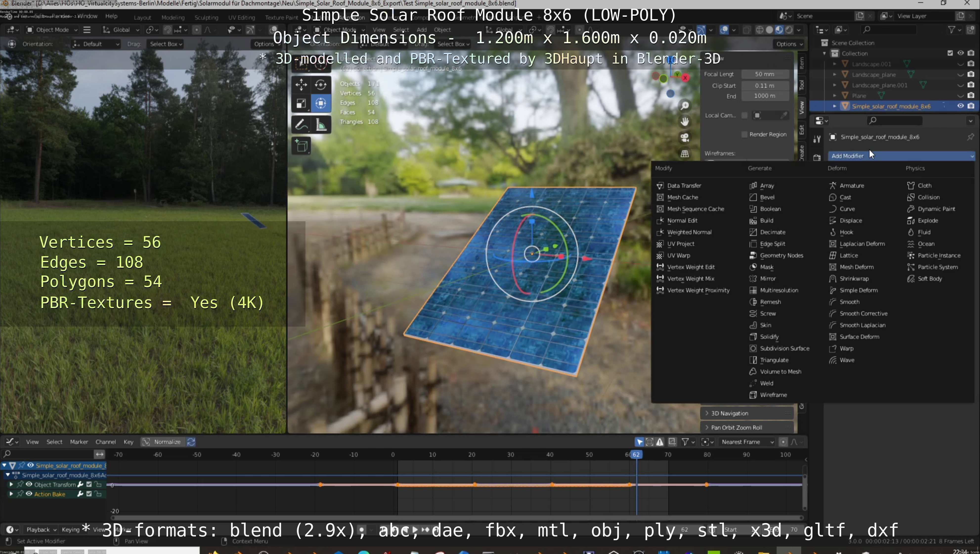Open the Nearest Frame dropdown
Screen dimensions: 980x554
747,442
